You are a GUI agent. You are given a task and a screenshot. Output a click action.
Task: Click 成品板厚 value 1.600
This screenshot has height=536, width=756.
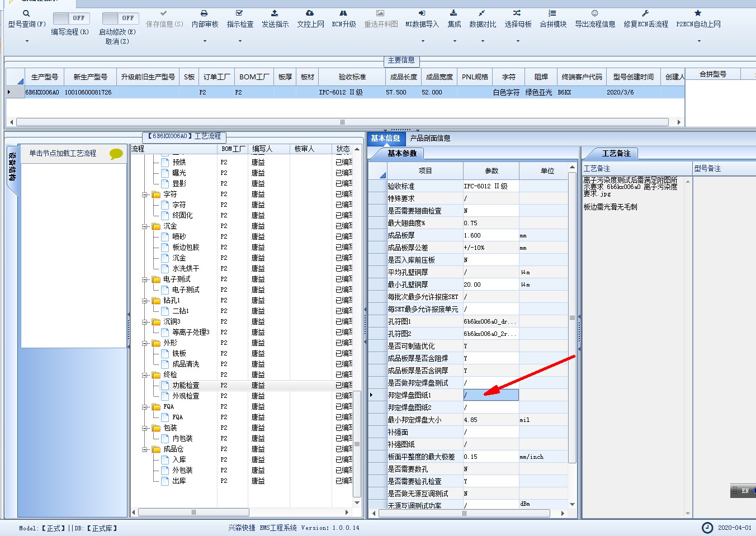coord(491,235)
